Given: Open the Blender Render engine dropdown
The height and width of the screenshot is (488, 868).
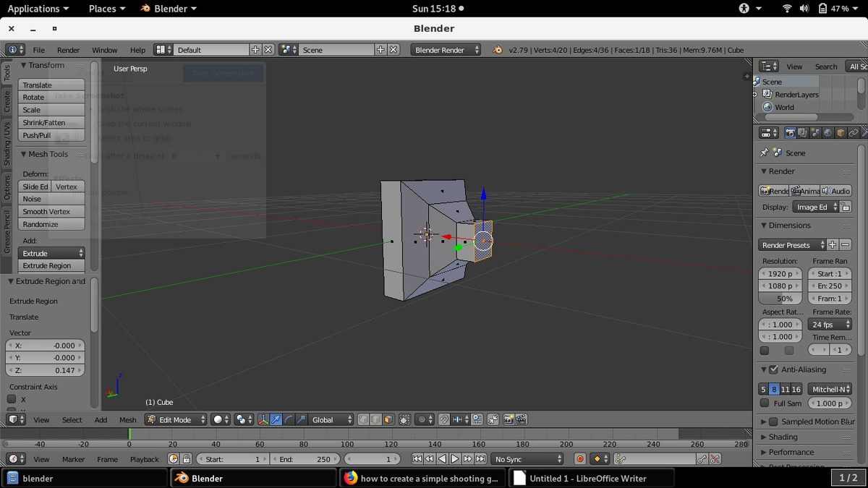Looking at the screenshot, I should [x=446, y=50].
